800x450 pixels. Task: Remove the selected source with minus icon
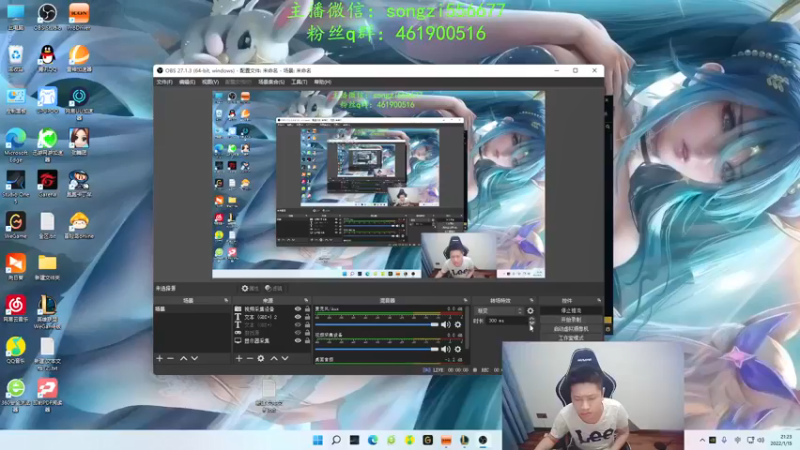[x=250, y=359]
